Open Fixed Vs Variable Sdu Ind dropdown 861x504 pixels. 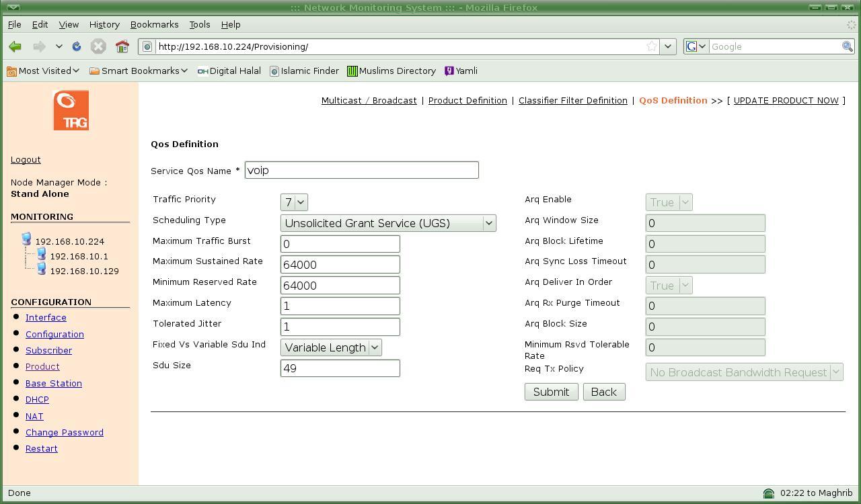click(x=331, y=347)
